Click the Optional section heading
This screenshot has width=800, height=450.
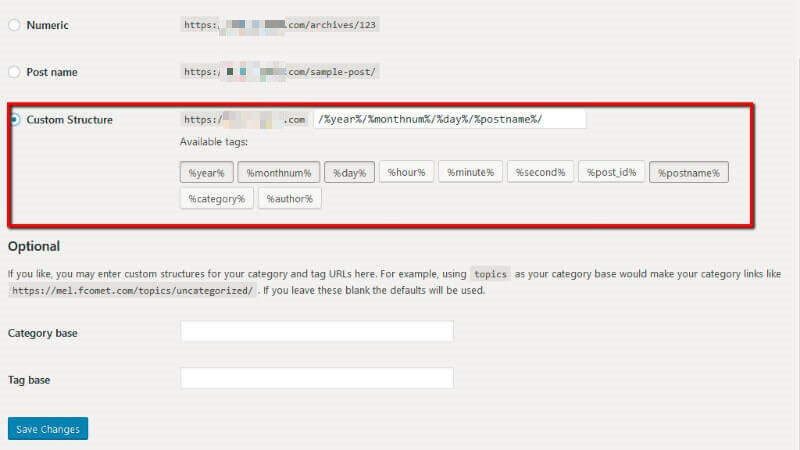(34, 246)
